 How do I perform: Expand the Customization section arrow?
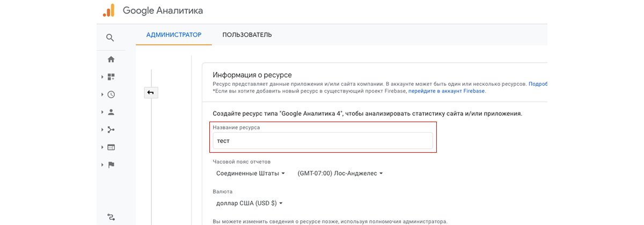pyautogui.click(x=102, y=77)
